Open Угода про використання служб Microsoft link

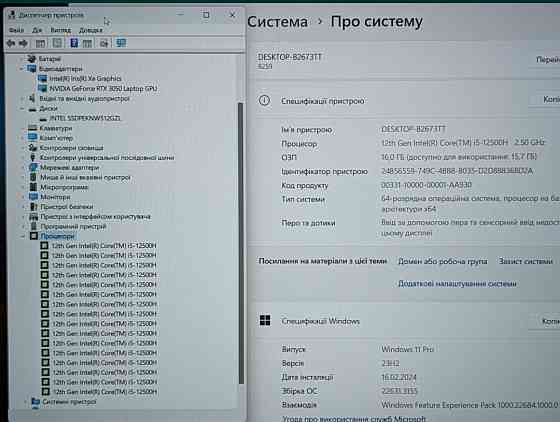pyautogui.click(x=354, y=418)
